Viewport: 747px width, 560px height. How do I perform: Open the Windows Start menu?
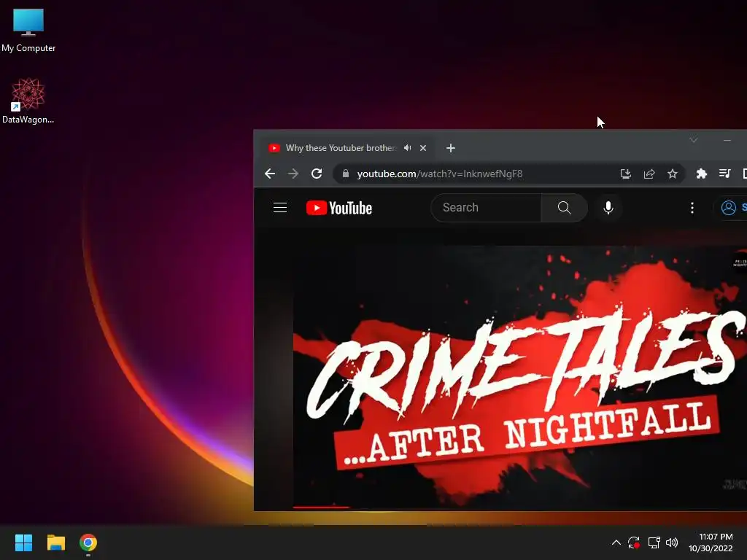pyautogui.click(x=23, y=542)
